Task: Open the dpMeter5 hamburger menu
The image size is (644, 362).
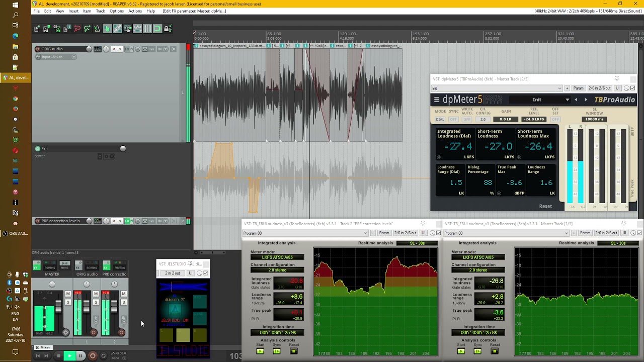Action: click(x=437, y=100)
